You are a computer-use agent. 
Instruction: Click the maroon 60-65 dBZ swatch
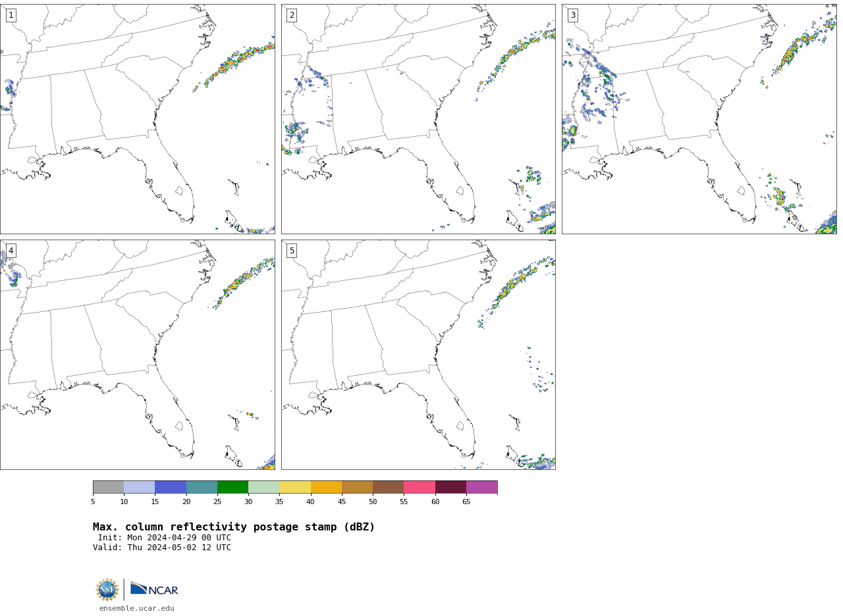450,487
